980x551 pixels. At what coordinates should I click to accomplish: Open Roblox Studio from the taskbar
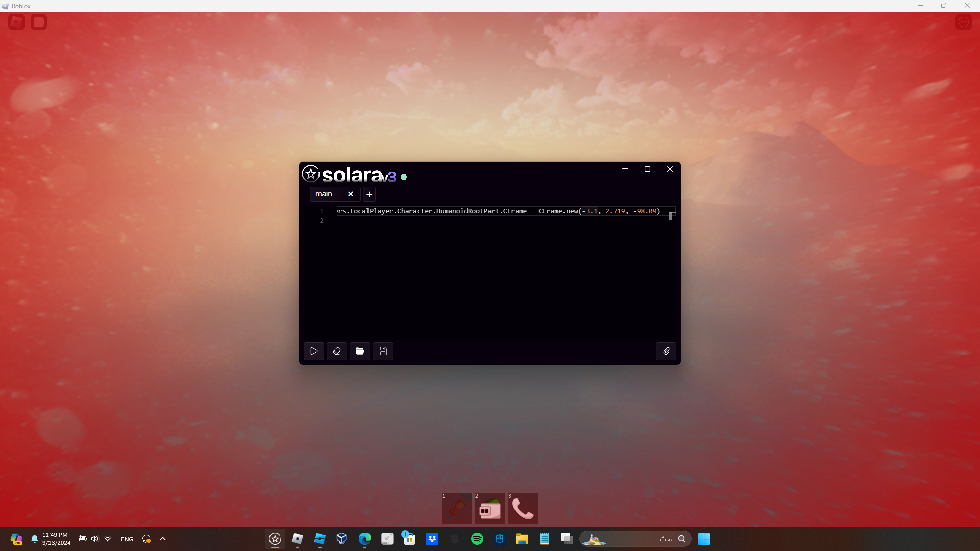[320, 539]
